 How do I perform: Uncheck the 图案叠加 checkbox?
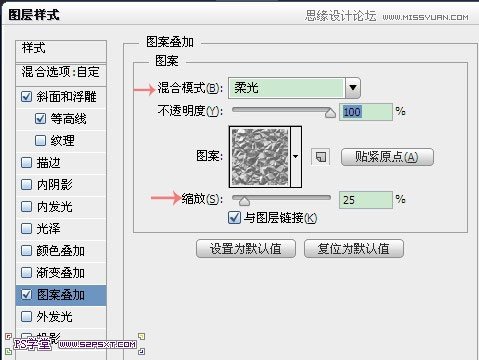26,294
